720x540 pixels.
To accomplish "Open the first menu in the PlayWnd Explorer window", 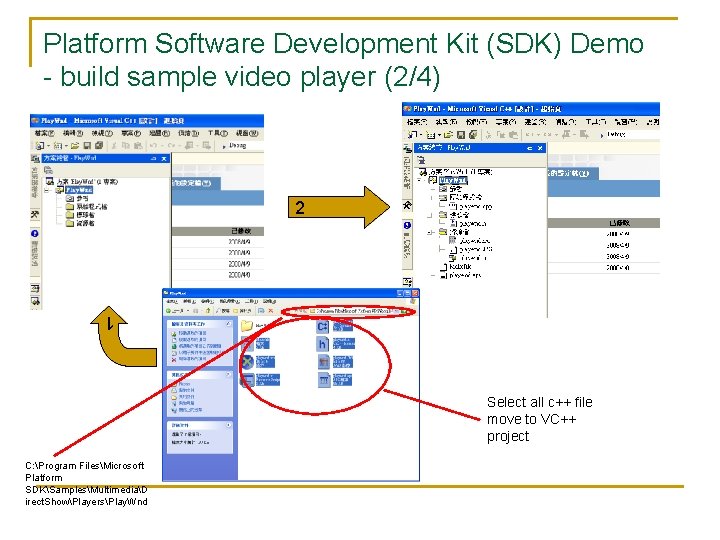I will [172, 301].
